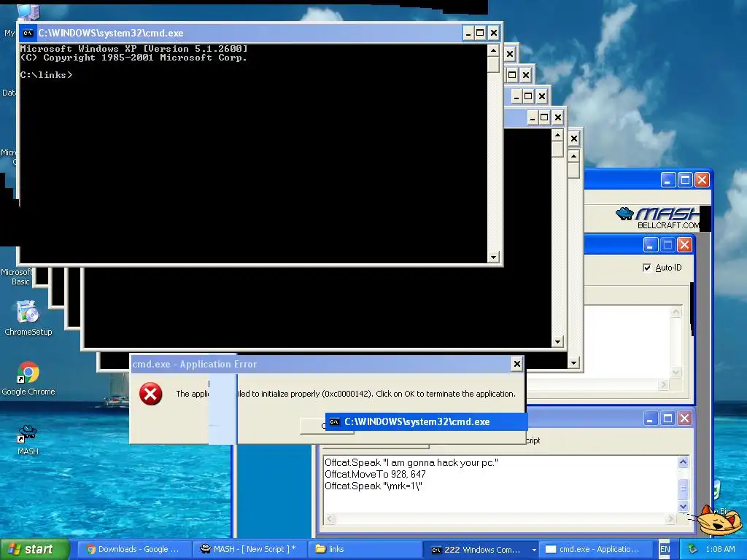Switch to MASH - [New Script] taskbar button
This screenshot has width=747, height=560.
click(249, 549)
